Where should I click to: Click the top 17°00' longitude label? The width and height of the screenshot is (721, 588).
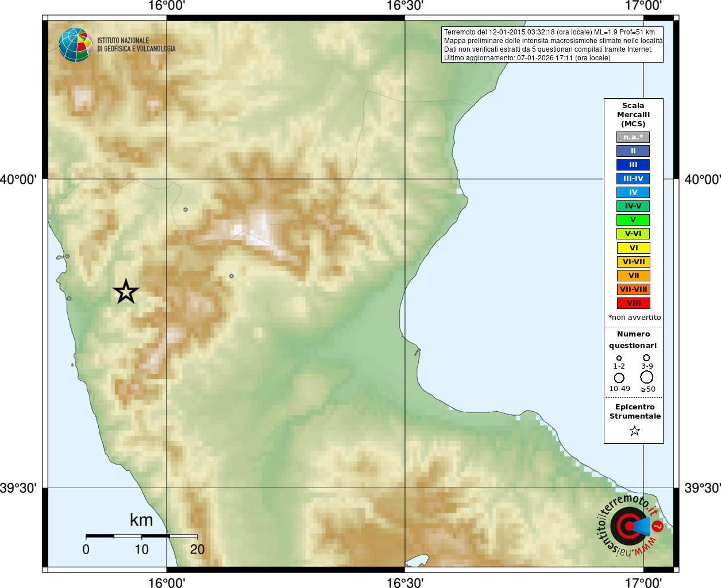[x=643, y=6]
